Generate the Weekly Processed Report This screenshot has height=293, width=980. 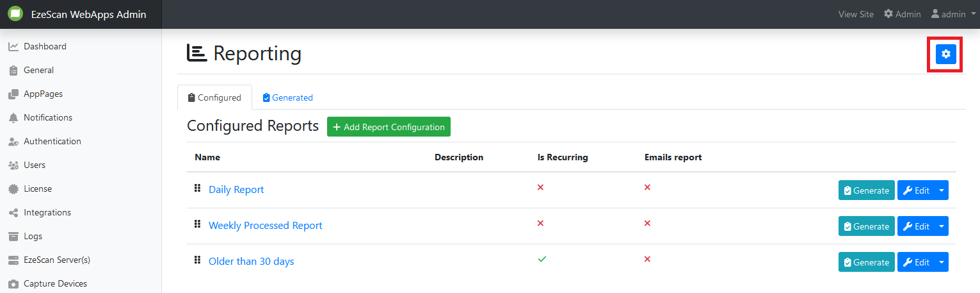tap(866, 226)
